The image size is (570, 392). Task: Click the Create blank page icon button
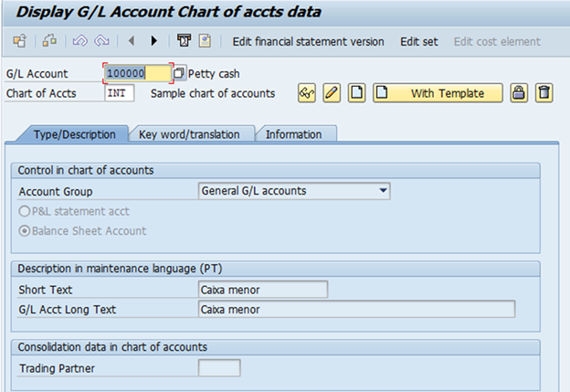tap(356, 93)
